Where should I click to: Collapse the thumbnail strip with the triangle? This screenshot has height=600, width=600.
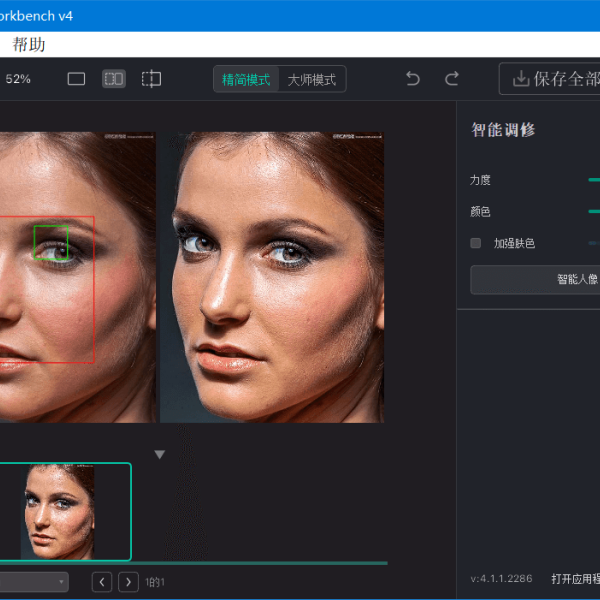(x=159, y=454)
